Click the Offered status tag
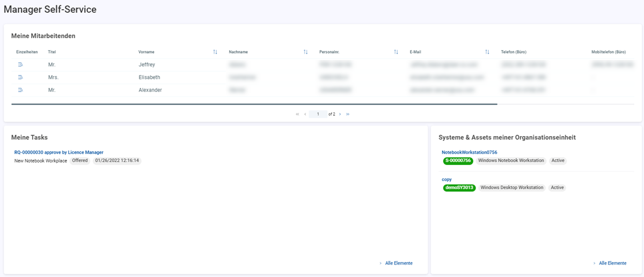 tap(80, 161)
